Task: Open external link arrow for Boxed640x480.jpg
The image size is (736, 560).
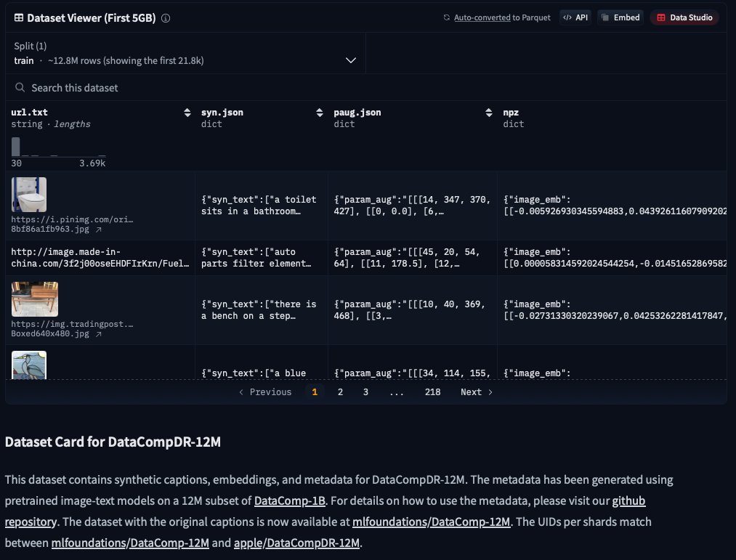Action: coord(99,334)
